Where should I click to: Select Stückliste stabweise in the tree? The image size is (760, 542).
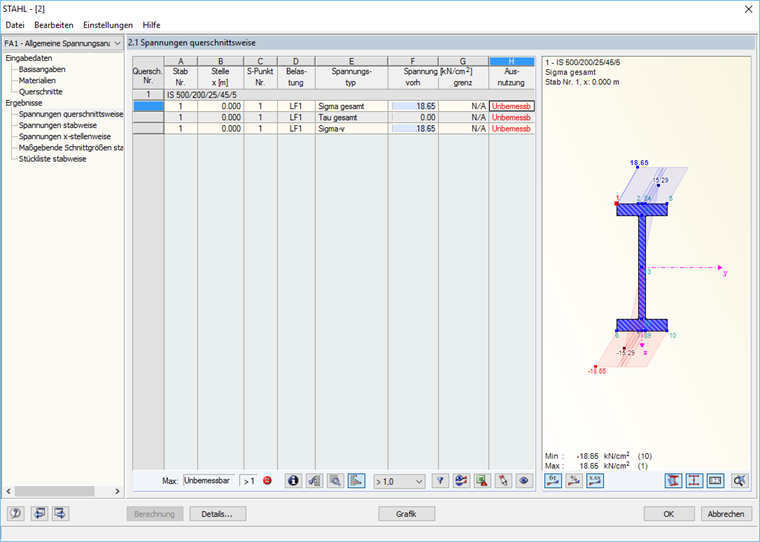(52, 159)
